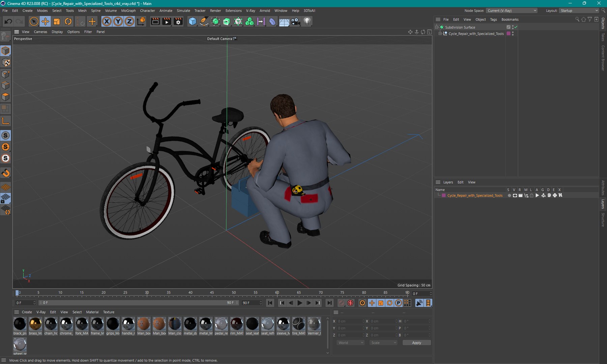Open the MoGraph menu
Image resolution: width=607 pixels, height=364 pixels.
tap(128, 10)
